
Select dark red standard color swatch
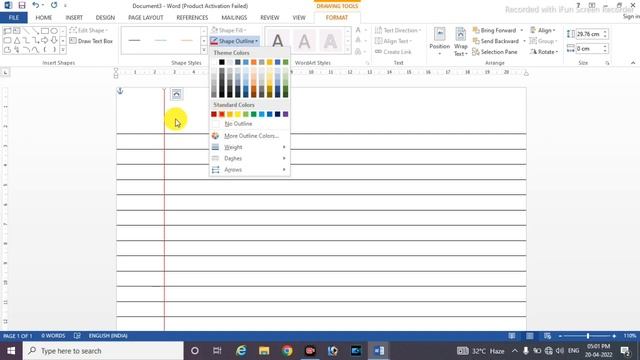point(213,114)
